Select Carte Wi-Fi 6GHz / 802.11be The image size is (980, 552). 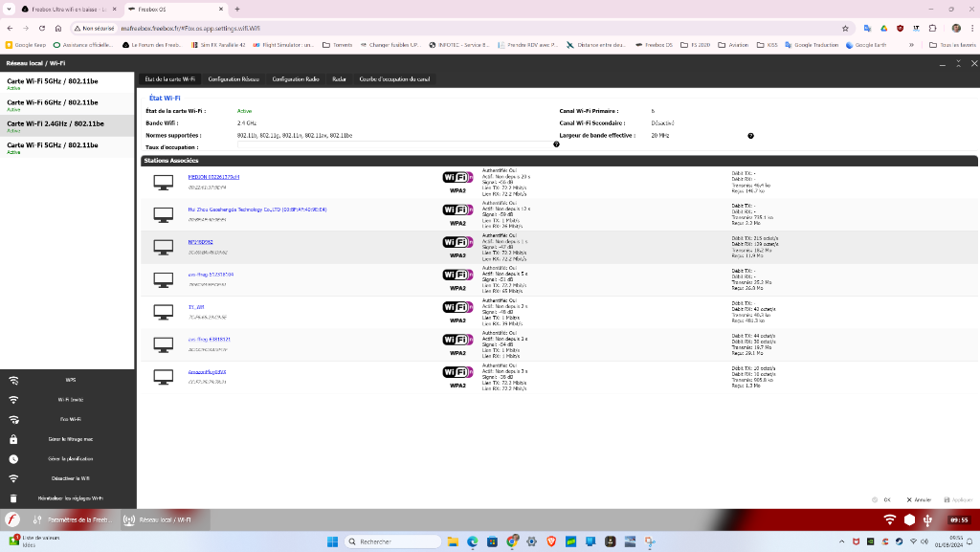tap(53, 102)
